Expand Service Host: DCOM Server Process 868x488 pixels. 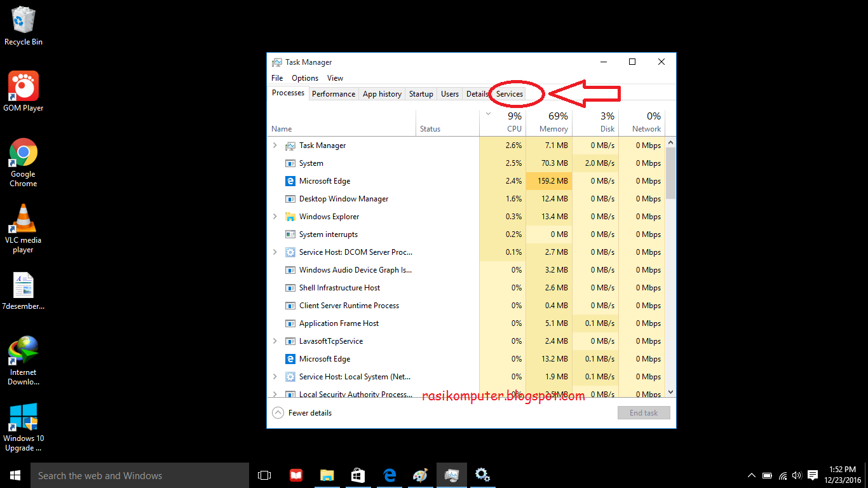point(275,252)
